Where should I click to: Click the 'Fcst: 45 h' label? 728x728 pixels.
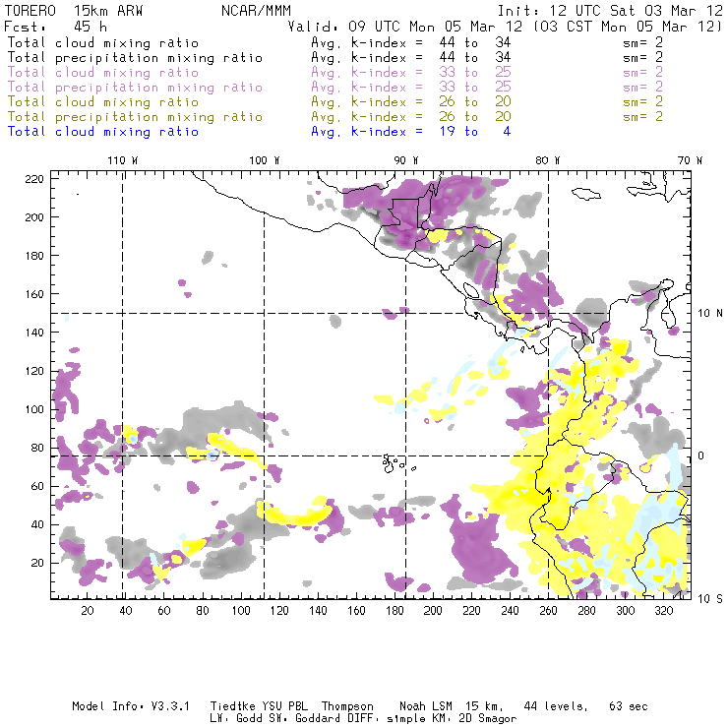[x=55, y=27]
